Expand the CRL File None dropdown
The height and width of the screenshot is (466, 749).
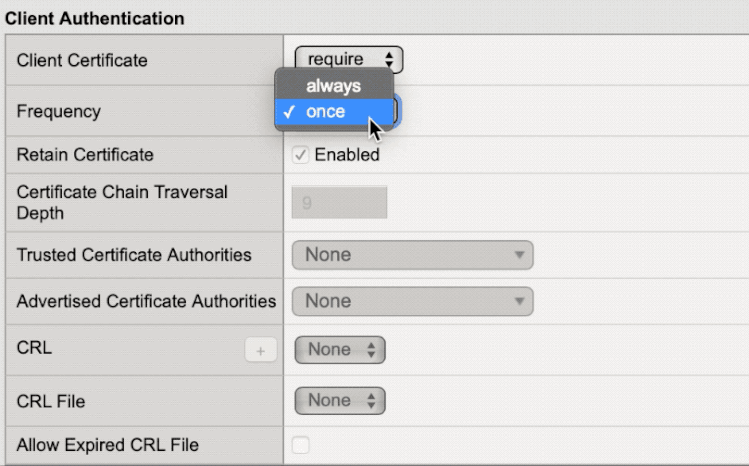pyautogui.click(x=340, y=401)
